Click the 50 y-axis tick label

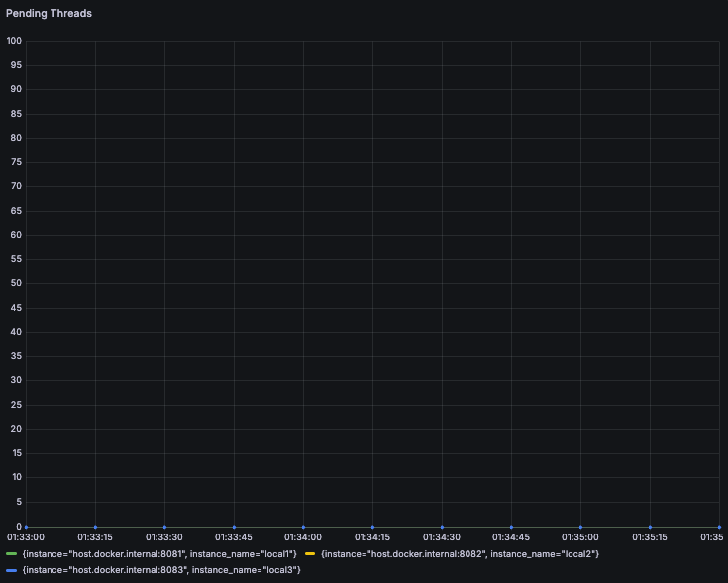16,283
